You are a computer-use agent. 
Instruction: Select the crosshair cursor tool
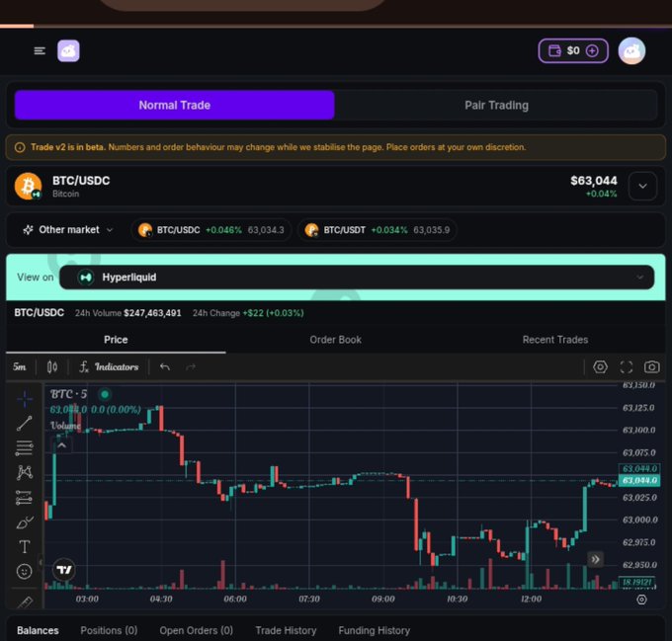pos(25,398)
